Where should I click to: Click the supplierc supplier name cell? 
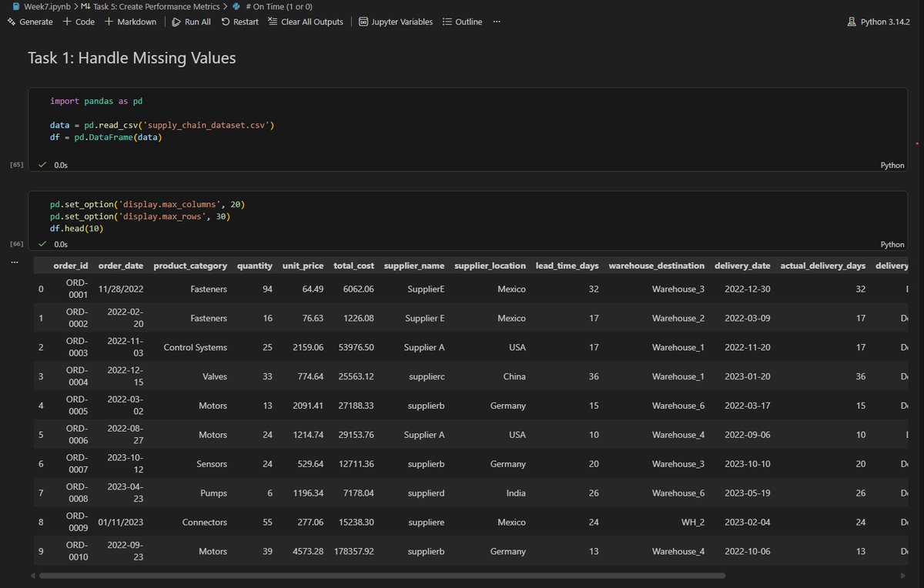(425, 376)
